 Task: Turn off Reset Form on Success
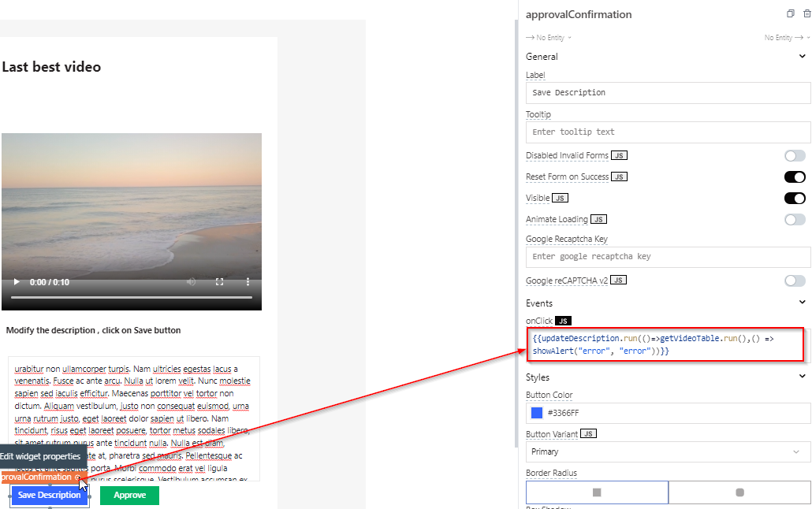(x=795, y=177)
